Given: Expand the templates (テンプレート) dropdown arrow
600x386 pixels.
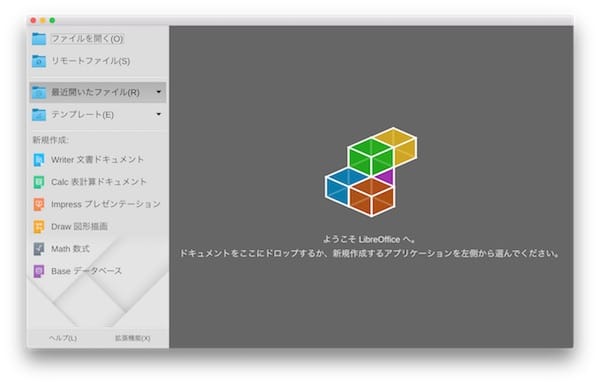Looking at the screenshot, I should pos(158,114).
